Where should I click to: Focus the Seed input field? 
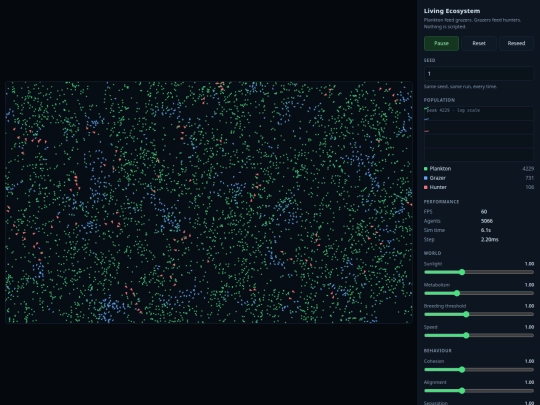(x=479, y=74)
